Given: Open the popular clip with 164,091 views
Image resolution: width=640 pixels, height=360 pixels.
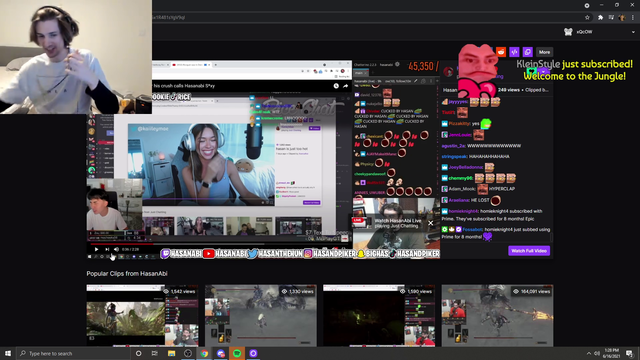Looking at the screenshot, I should click(x=497, y=316).
